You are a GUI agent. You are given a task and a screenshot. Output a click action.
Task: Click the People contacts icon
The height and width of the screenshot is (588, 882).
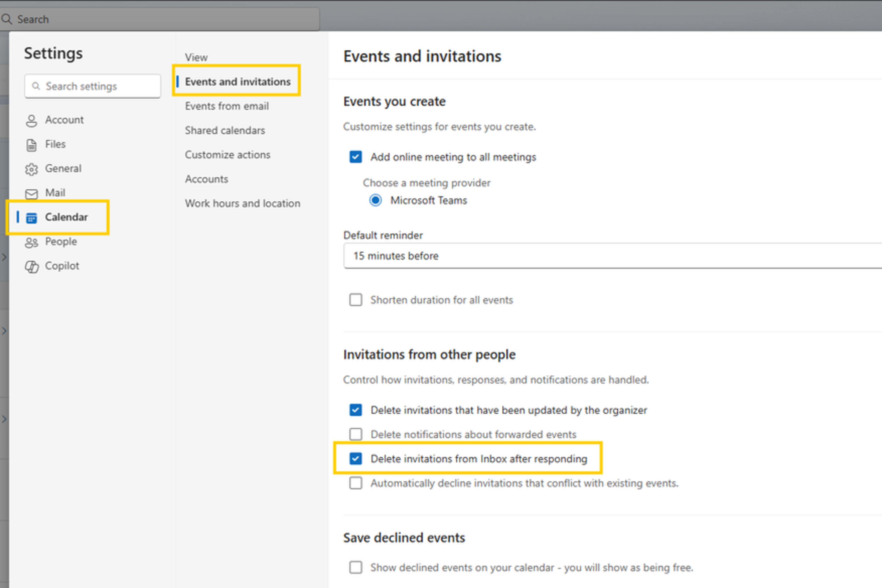[31, 243]
